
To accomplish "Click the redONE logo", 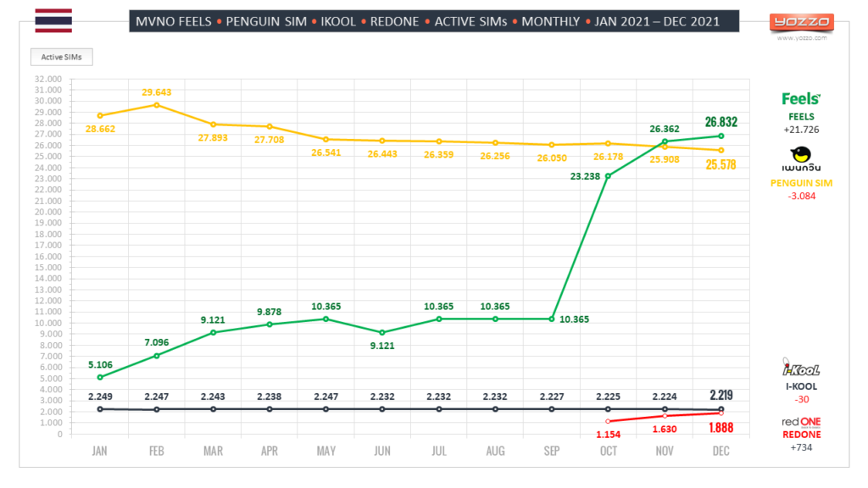I will [x=801, y=422].
